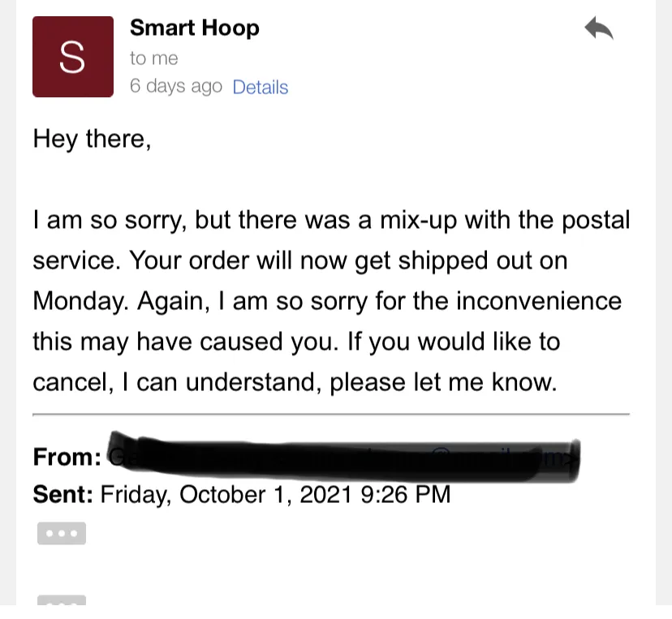Click the bold "From:" label
The height and width of the screenshot is (619, 672).
tap(67, 457)
